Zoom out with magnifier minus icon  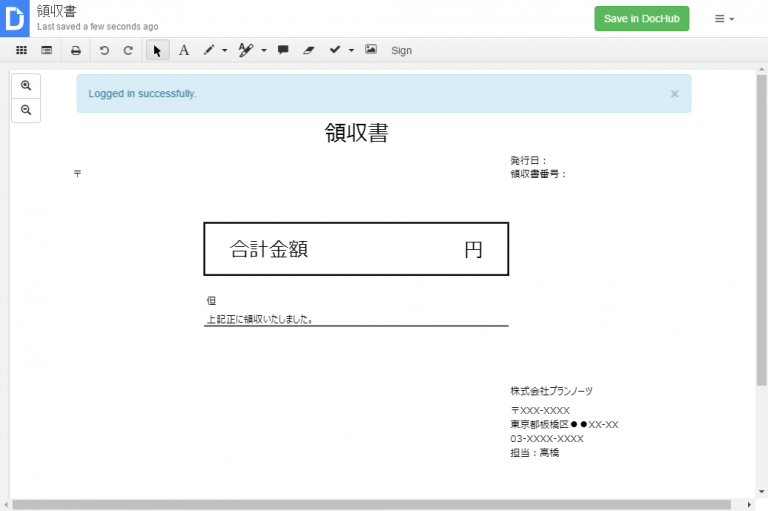click(26, 110)
